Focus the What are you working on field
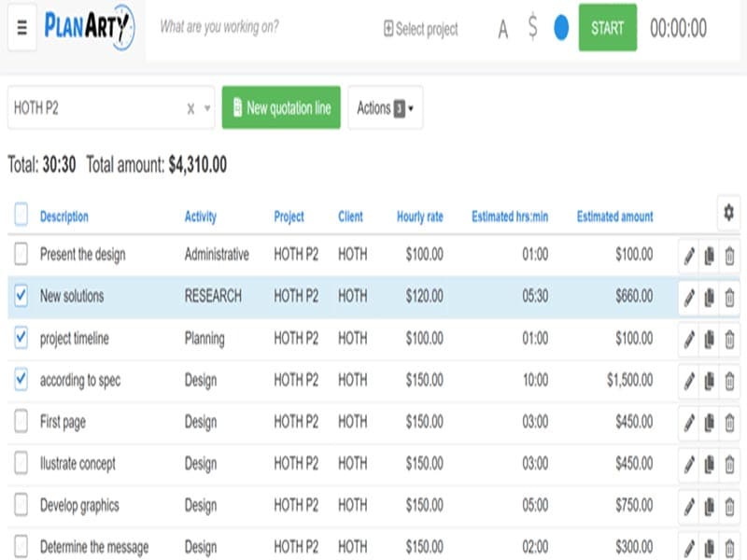Screen dimensions: 747x560 [219, 27]
